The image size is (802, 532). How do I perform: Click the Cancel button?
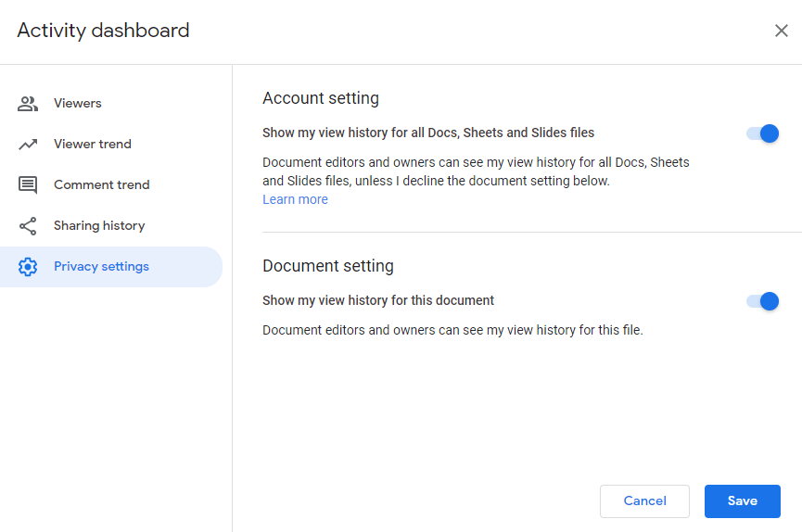(644, 501)
